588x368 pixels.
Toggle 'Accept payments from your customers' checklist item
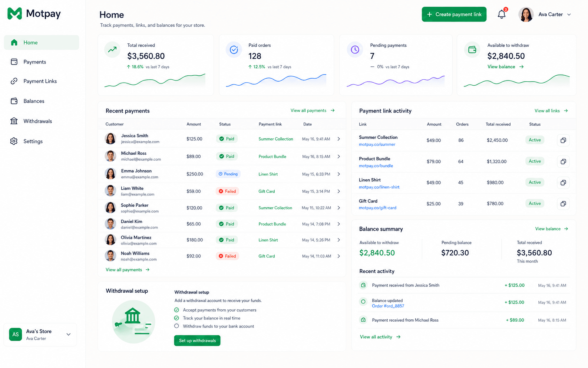click(176, 310)
